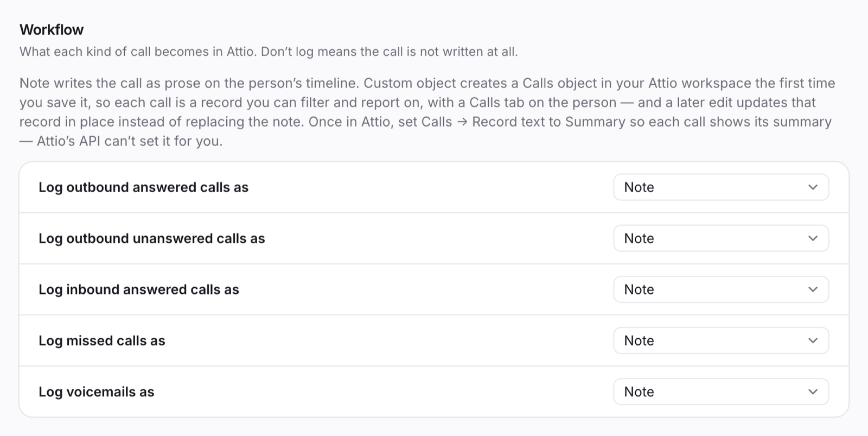Click the label 'Log voicemails as'
868x436 pixels.
(x=97, y=391)
